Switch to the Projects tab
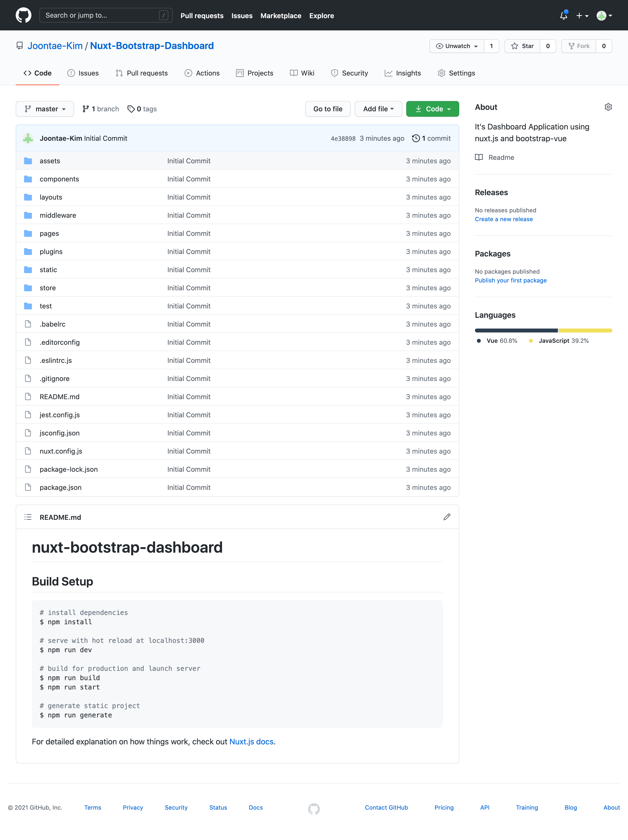628x840 pixels. coord(255,73)
